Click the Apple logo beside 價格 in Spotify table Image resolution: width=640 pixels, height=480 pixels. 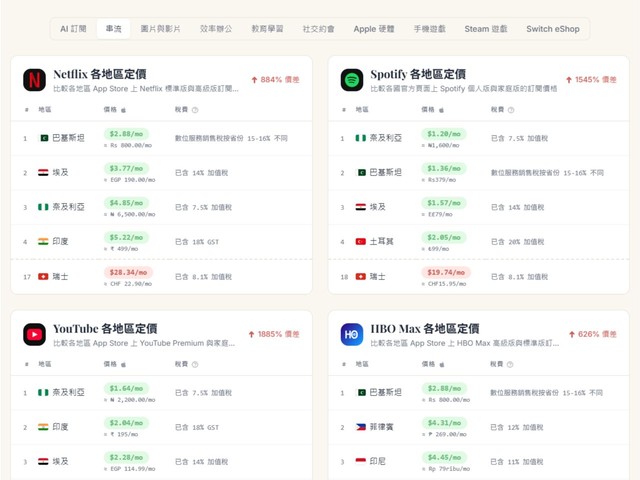click(x=441, y=110)
